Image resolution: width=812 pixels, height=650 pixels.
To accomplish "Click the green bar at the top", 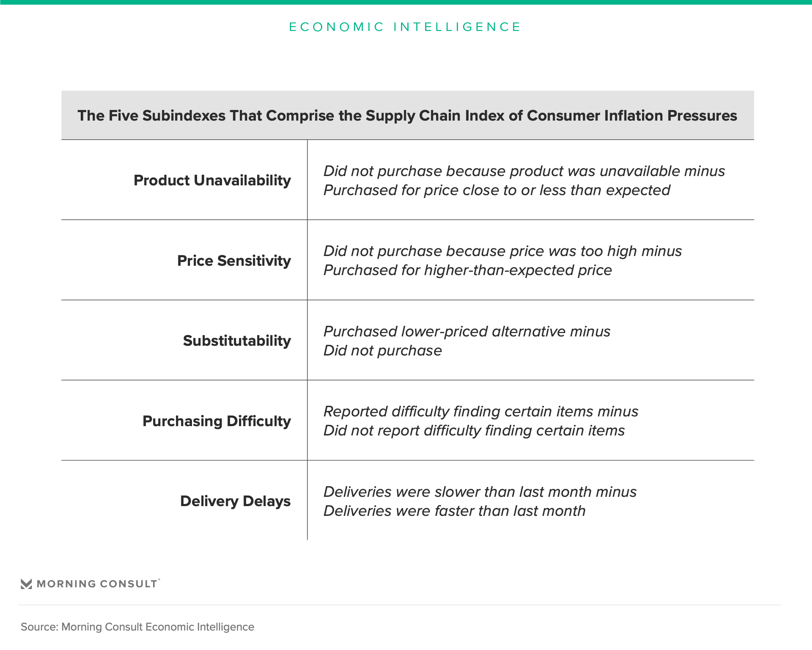I will tap(406, 2).
